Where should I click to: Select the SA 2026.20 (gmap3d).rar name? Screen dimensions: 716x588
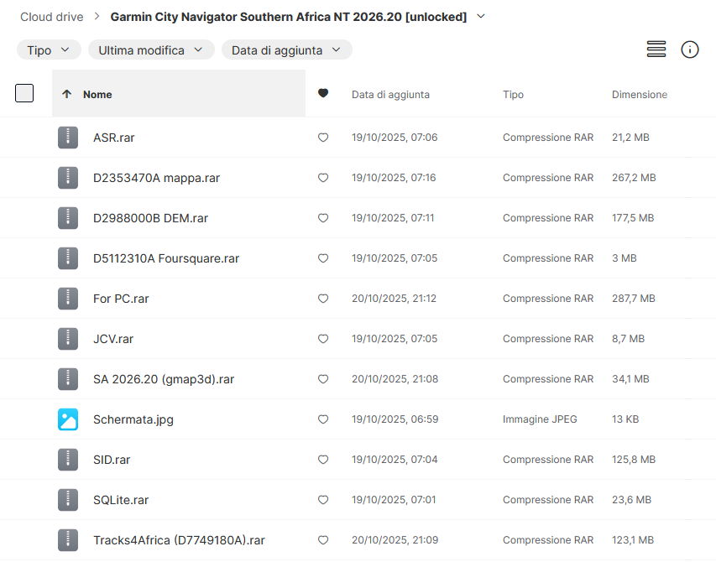164,379
